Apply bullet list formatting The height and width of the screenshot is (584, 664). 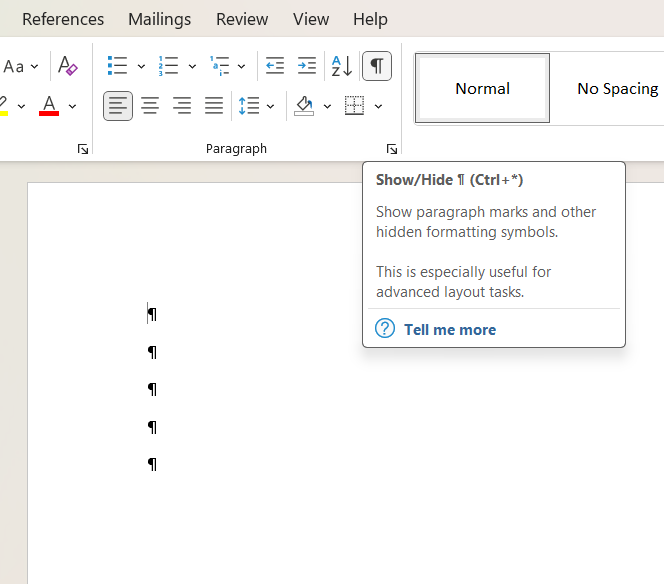click(x=117, y=66)
